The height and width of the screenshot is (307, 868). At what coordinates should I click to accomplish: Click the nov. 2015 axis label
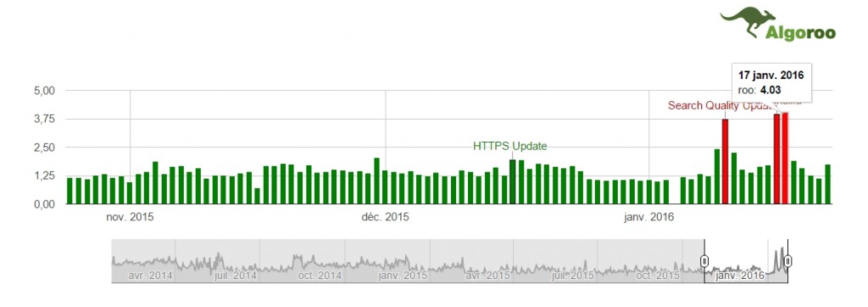click(130, 217)
